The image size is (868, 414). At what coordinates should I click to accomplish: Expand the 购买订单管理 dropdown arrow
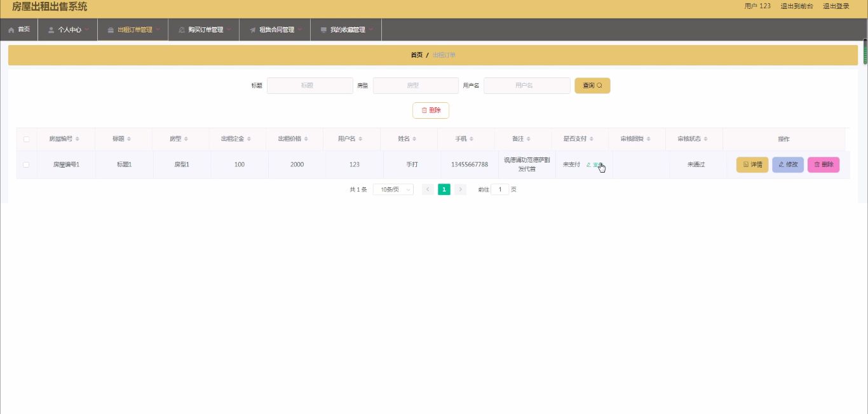tap(229, 30)
